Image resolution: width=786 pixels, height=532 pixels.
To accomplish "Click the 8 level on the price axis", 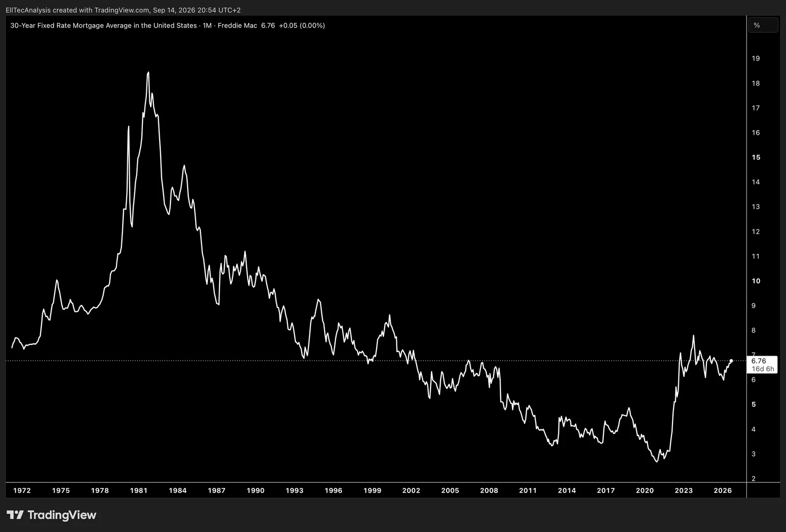I will point(754,330).
